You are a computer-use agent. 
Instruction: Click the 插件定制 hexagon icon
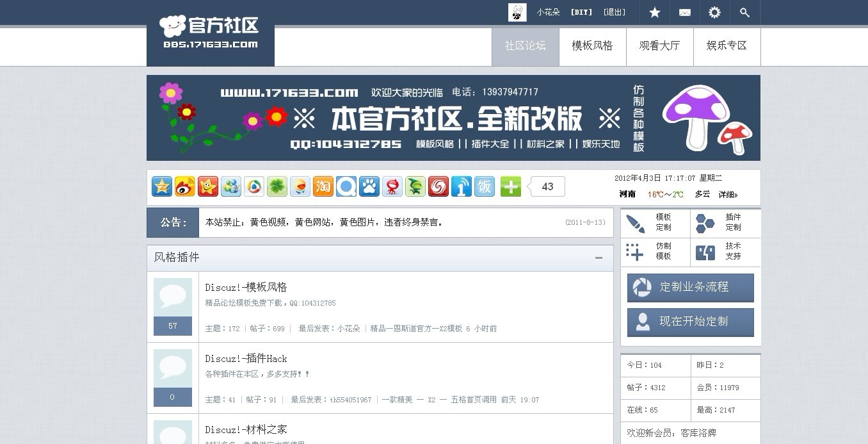point(705,223)
